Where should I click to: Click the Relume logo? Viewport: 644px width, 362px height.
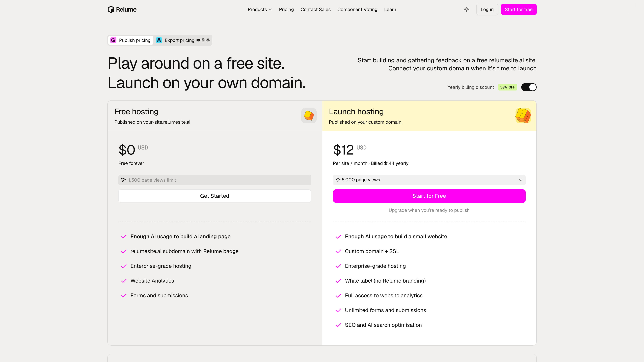point(122,10)
